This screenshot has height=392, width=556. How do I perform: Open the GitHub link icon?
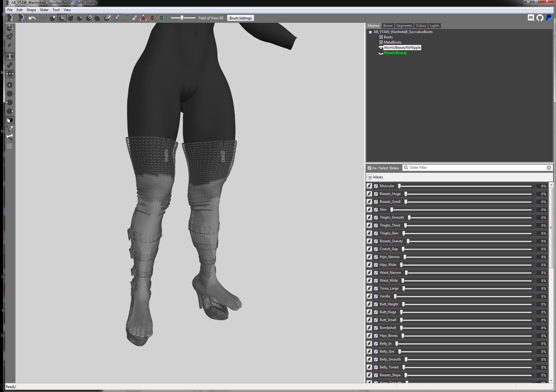click(x=540, y=18)
